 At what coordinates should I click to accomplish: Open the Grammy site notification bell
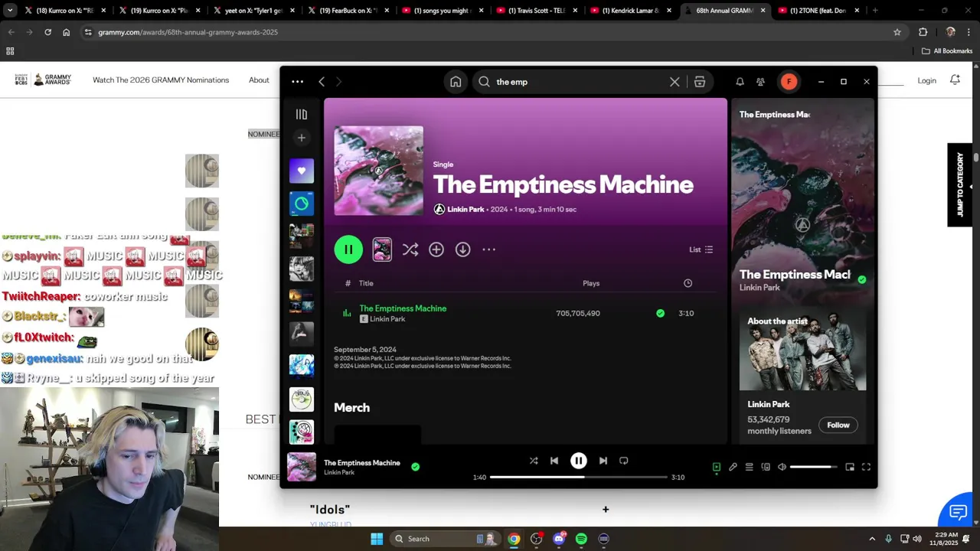pos(955,80)
